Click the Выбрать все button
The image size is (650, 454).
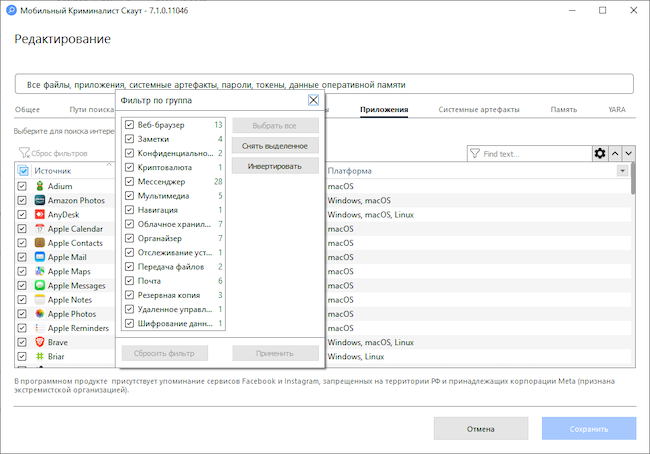(275, 126)
